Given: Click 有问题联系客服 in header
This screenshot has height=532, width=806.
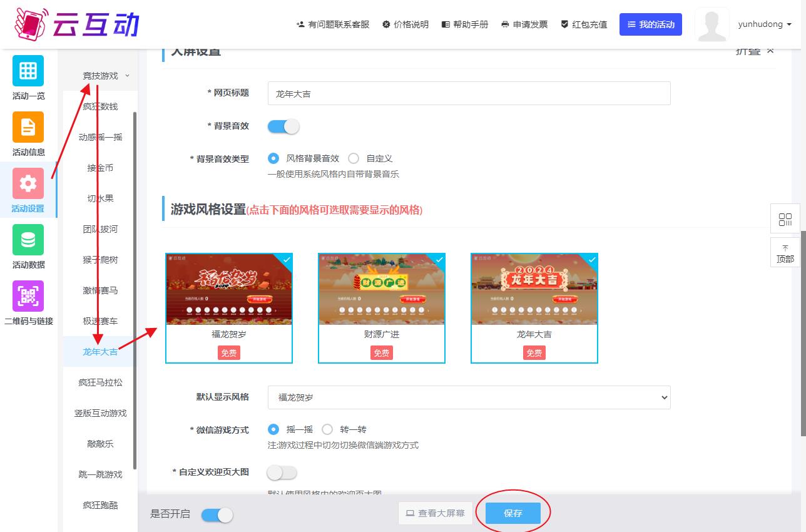Looking at the screenshot, I should tap(333, 24).
